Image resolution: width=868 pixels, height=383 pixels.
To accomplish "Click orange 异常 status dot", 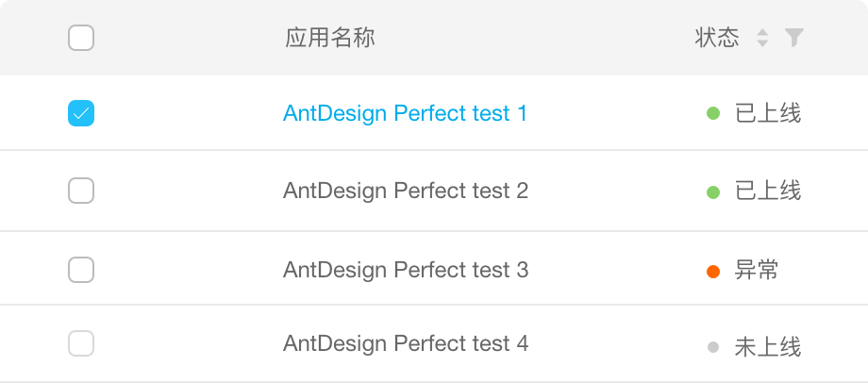I will coord(713,272).
